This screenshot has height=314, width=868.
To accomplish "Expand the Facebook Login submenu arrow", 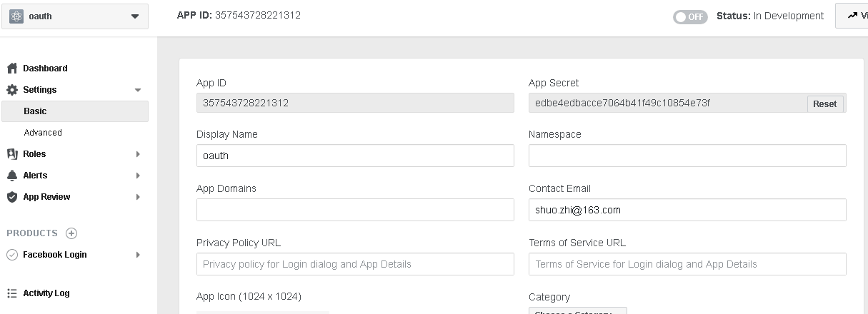I will click(138, 255).
